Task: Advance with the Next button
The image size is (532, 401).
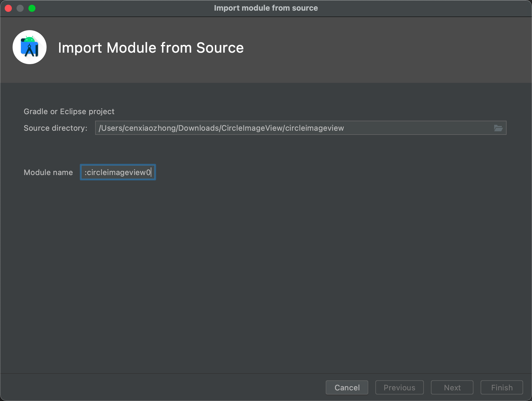Action: [452, 387]
